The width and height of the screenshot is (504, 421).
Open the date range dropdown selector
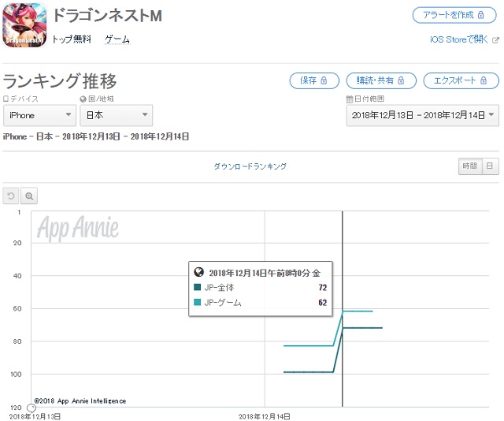click(422, 115)
